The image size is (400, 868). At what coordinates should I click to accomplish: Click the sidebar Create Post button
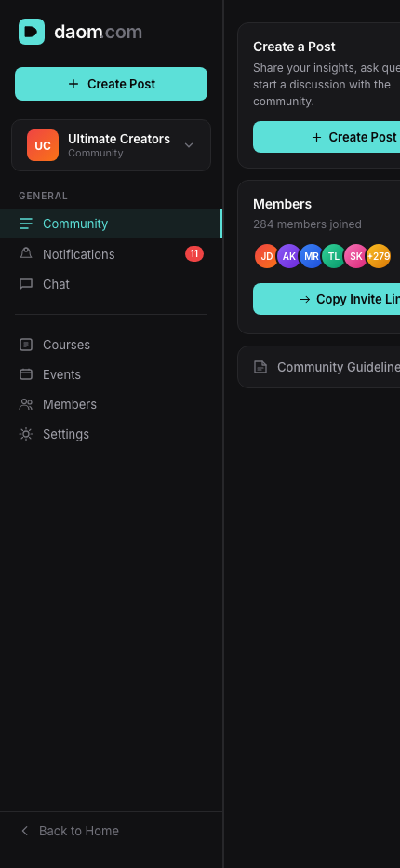[x=112, y=84]
